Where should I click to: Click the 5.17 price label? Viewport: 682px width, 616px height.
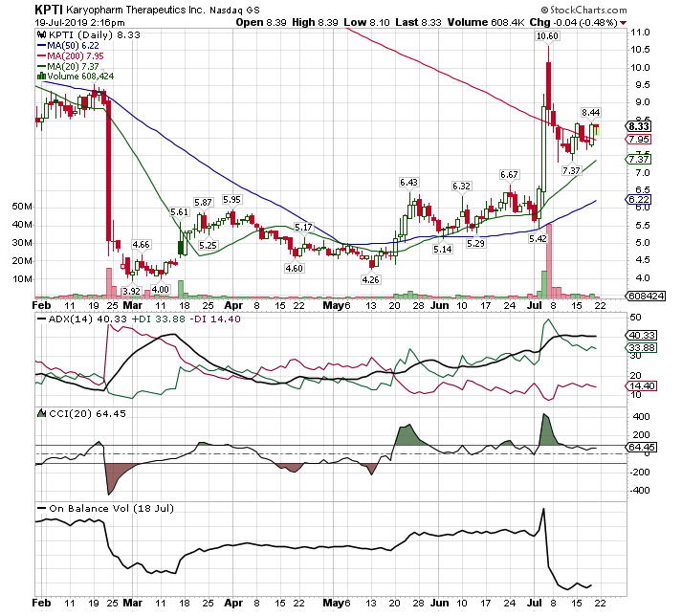pos(303,227)
